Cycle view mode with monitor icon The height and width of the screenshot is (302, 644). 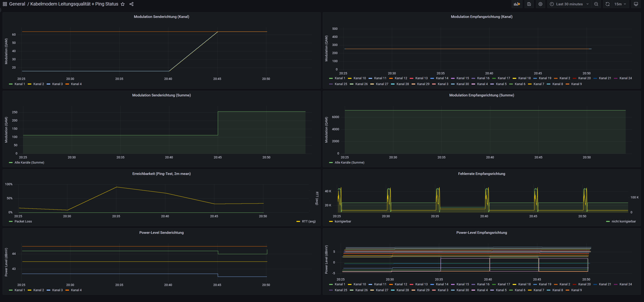click(636, 4)
